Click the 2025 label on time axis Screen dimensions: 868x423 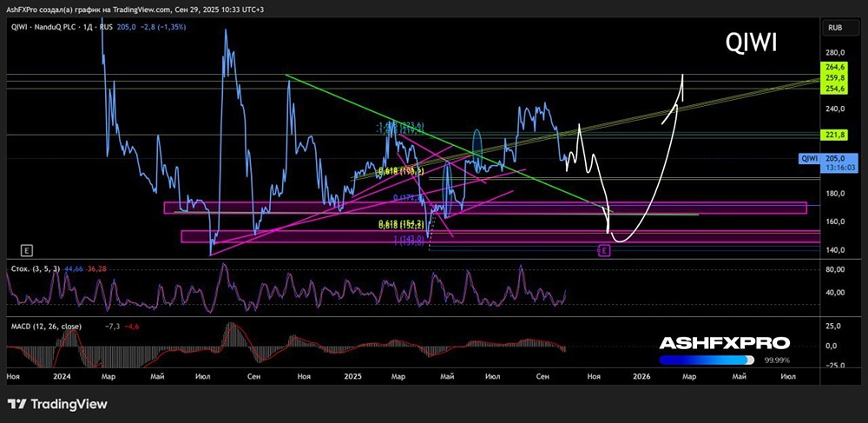(352, 376)
